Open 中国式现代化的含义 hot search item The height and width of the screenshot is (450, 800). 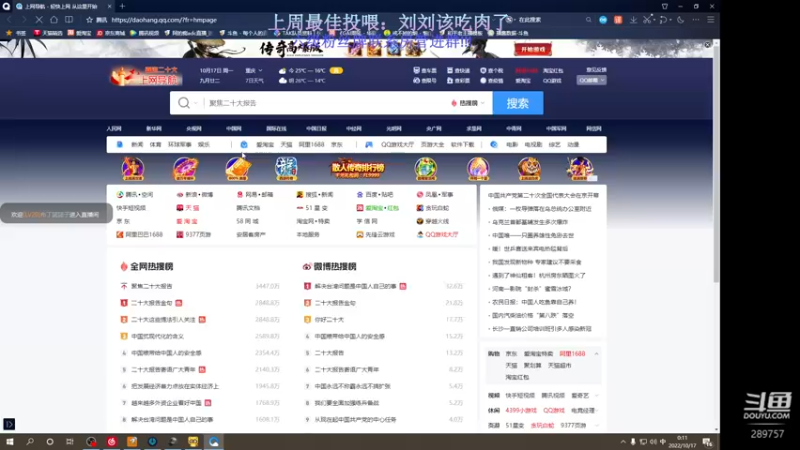(x=157, y=336)
